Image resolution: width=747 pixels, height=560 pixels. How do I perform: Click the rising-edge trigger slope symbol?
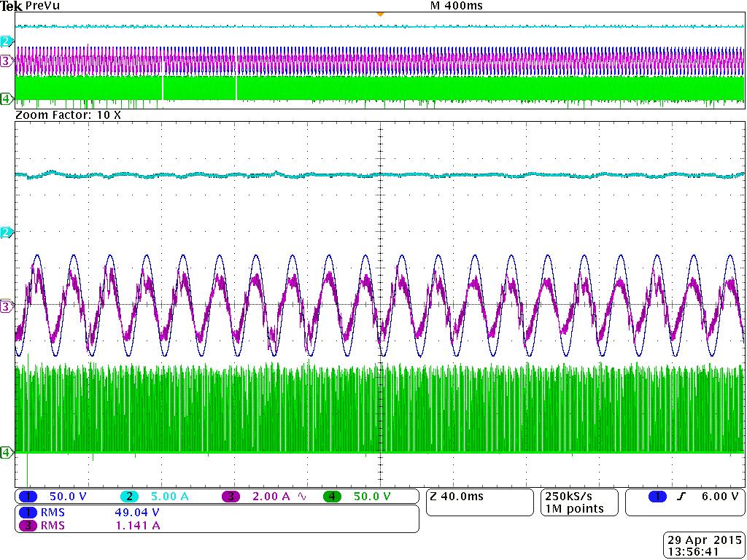tap(681, 497)
